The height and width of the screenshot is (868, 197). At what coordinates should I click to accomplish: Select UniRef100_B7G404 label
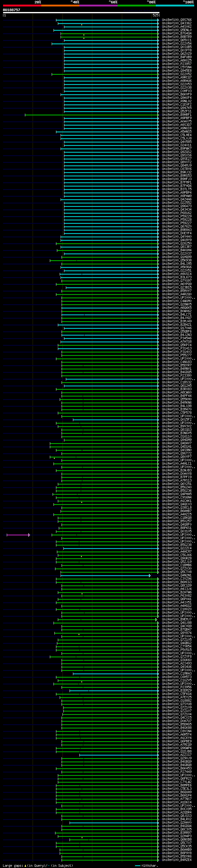pyautogui.click(x=177, y=33)
